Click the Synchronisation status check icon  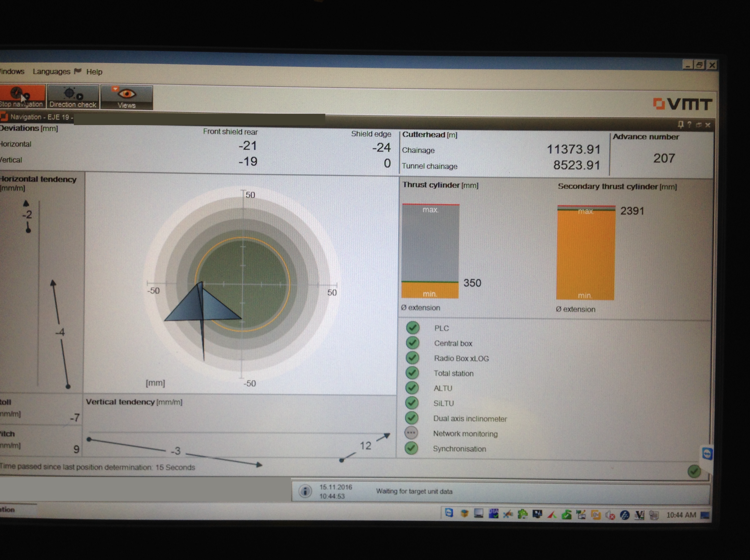(x=411, y=448)
